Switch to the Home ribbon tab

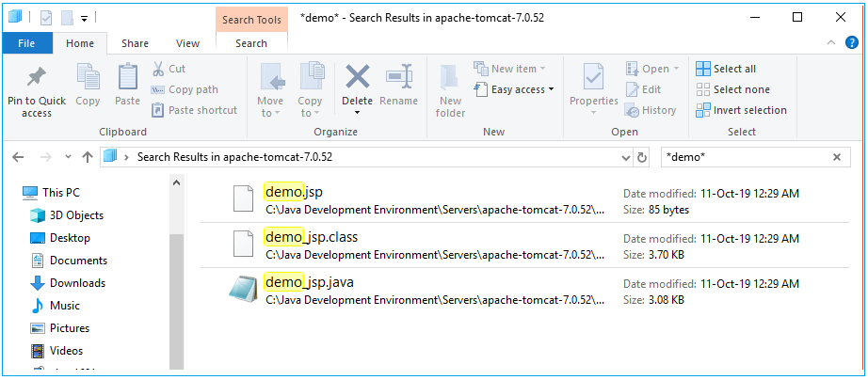(x=80, y=43)
